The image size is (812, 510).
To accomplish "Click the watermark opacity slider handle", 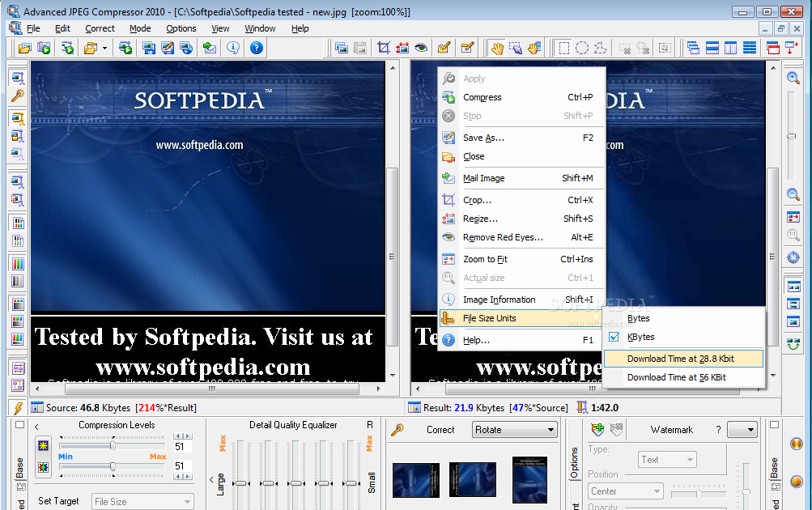I will click(x=699, y=493).
